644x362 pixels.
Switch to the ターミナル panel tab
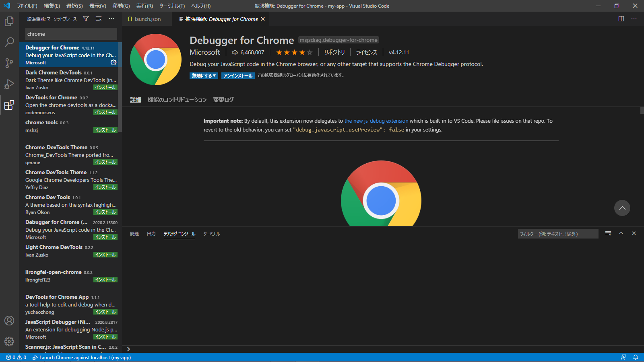[x=212, y=234]
